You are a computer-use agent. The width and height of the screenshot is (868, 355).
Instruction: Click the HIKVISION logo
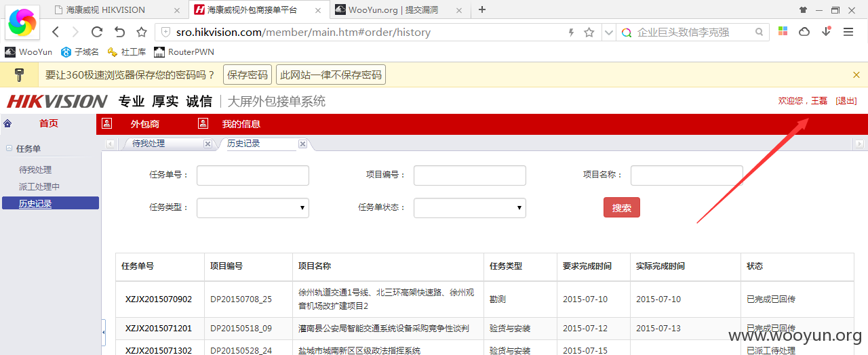pos(57,102)
